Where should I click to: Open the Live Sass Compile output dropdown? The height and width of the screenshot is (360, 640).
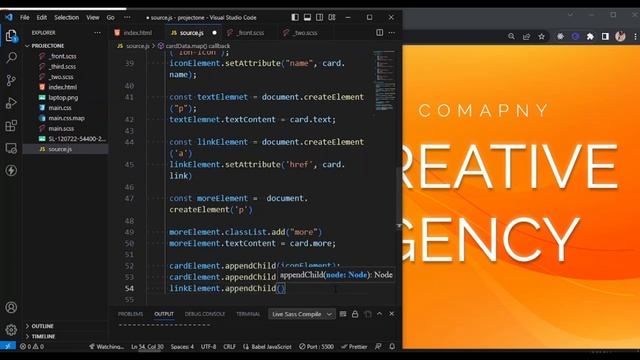[301, 314]
